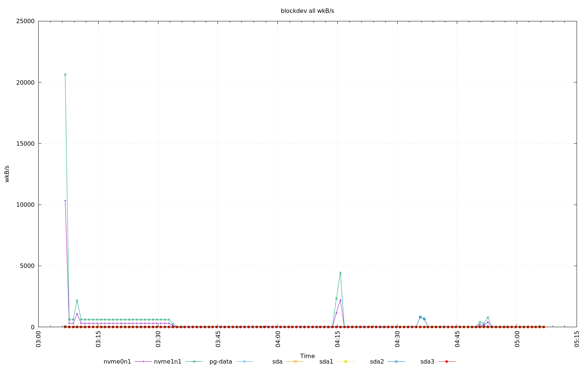Select the sda3 legend label

pyautogui.click(x=427, y=362)
